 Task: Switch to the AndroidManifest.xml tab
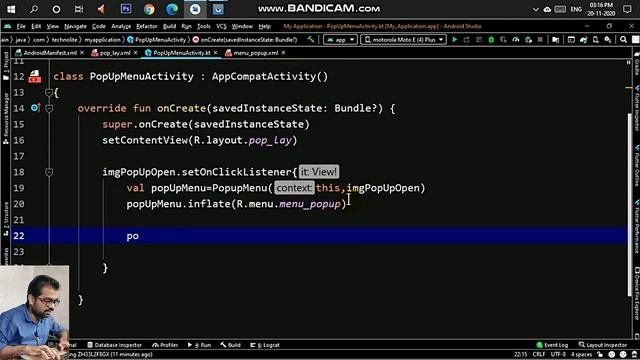pos(49,53)
